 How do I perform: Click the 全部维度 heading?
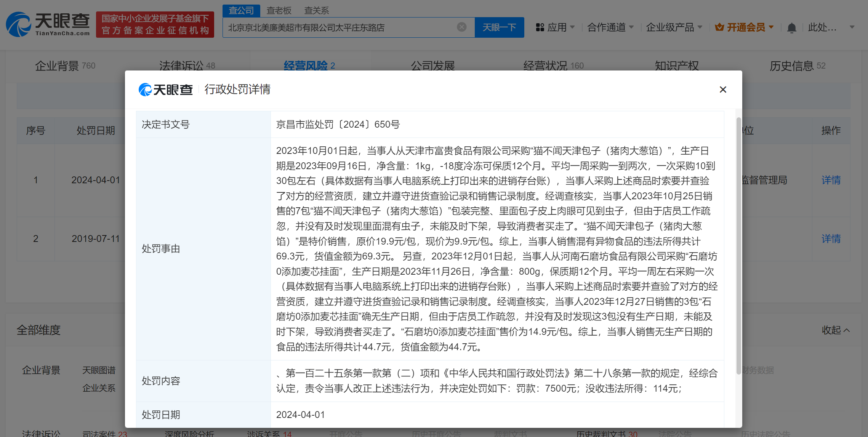(x=38, y=330)
